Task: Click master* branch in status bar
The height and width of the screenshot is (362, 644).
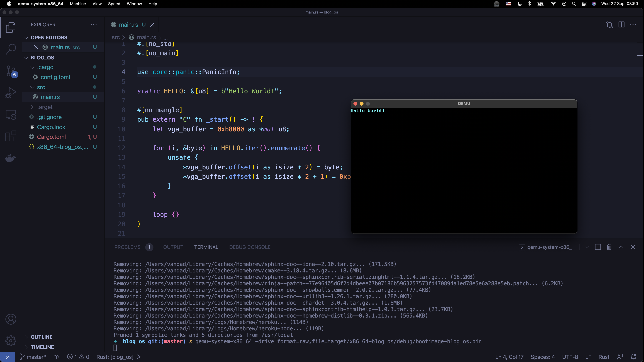Action: (x=33, y=357)
